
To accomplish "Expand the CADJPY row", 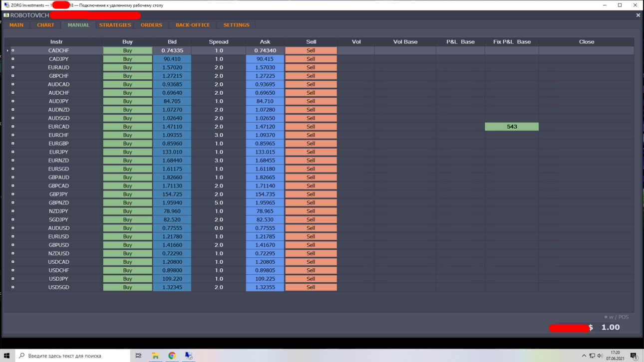I will tap(13, 59).
